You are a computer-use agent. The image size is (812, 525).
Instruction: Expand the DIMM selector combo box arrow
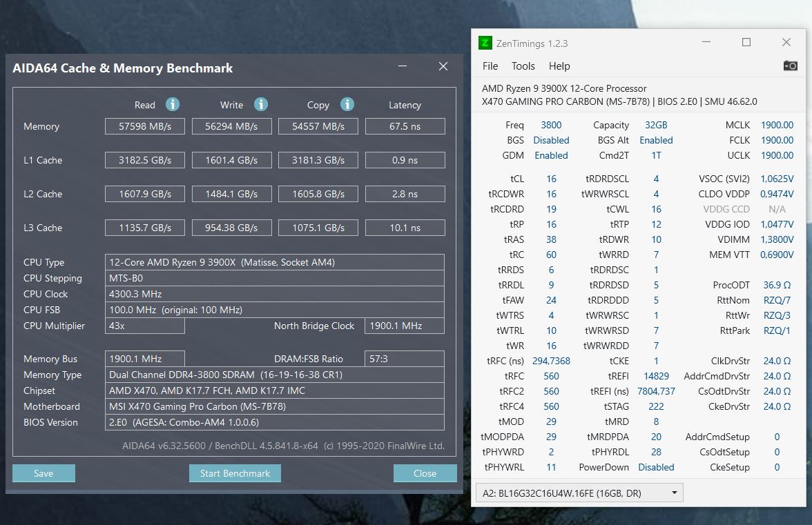coord(675,493)
